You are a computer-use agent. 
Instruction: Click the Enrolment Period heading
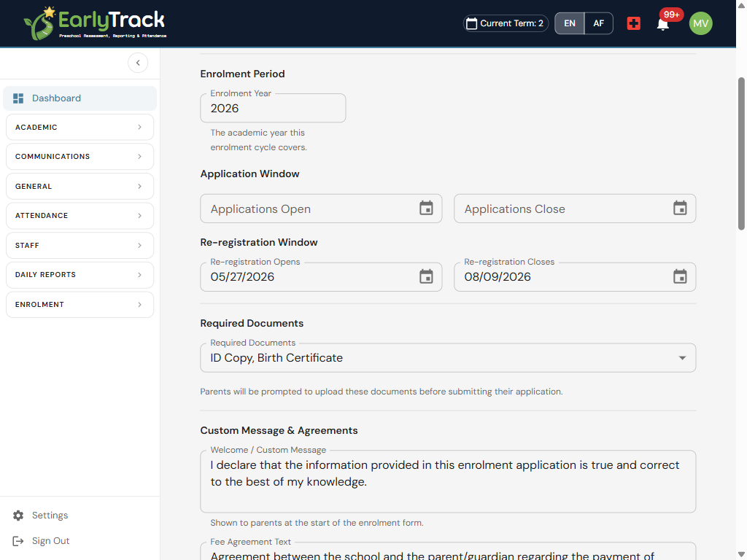[x=242, y=74]
